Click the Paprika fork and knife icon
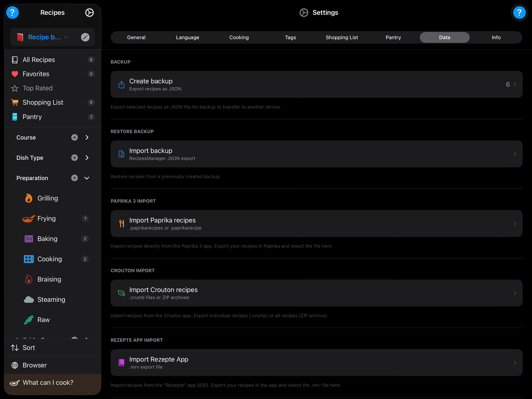The height and width of the screenshot is (399, 532). coord(122,224)
